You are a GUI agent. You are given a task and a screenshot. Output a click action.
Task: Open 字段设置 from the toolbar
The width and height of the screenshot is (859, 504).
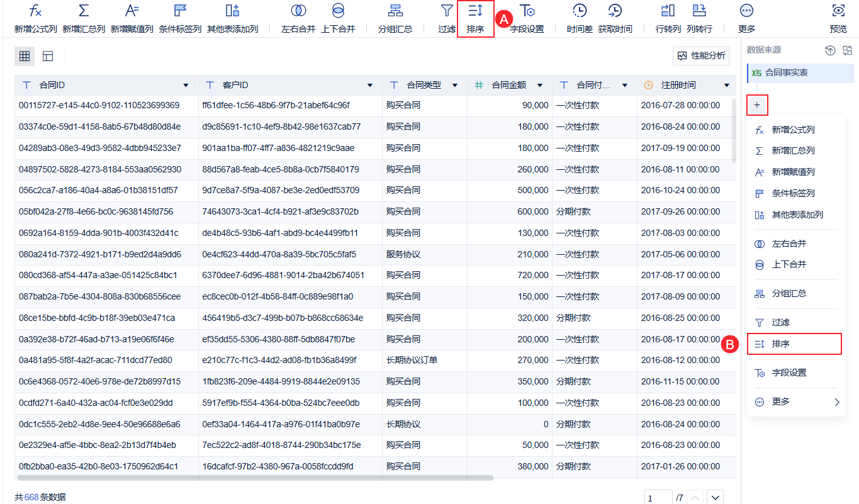527,18
